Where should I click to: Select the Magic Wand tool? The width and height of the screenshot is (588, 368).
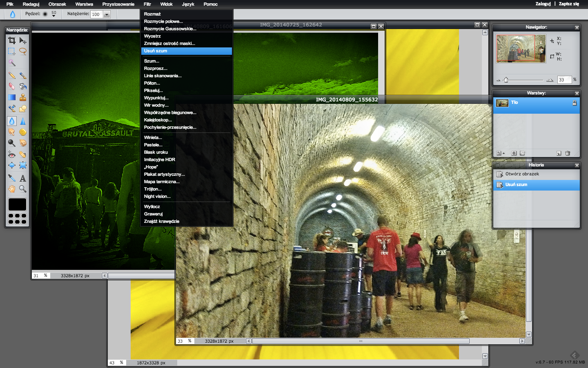pos(12,63)
